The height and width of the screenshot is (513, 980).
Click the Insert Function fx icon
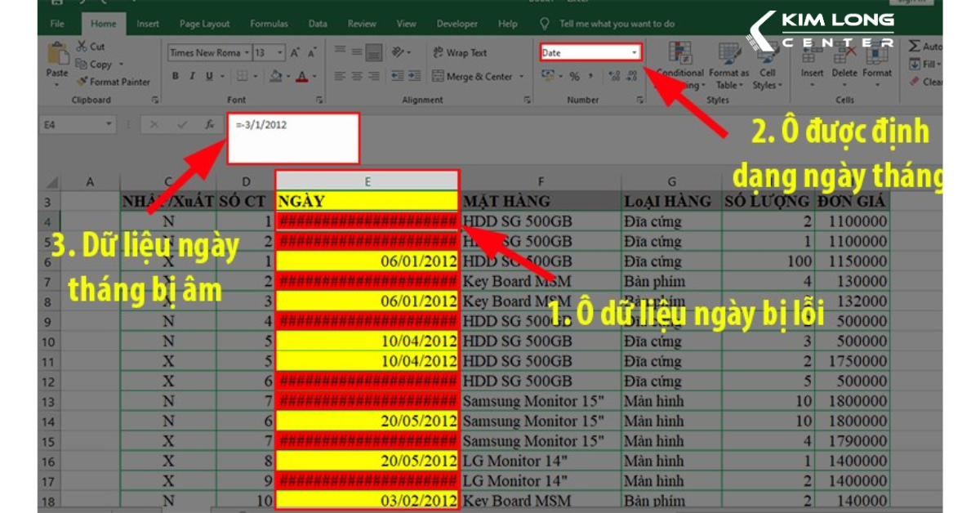[x=209, y=125]
